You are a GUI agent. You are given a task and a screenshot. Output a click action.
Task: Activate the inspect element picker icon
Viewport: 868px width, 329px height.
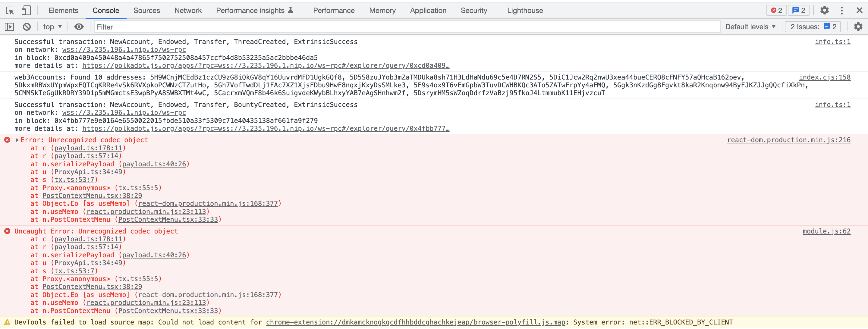[10, 11]
